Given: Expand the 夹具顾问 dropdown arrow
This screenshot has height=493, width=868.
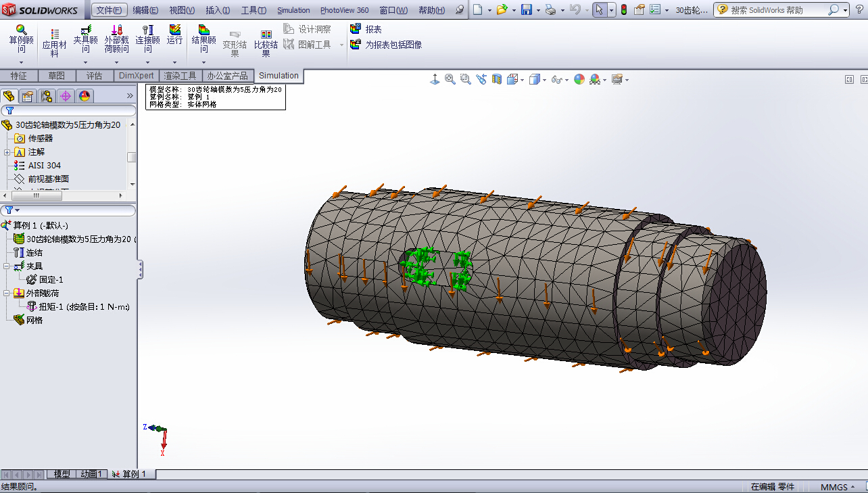Looking at the screenshot, I should 86,62.
